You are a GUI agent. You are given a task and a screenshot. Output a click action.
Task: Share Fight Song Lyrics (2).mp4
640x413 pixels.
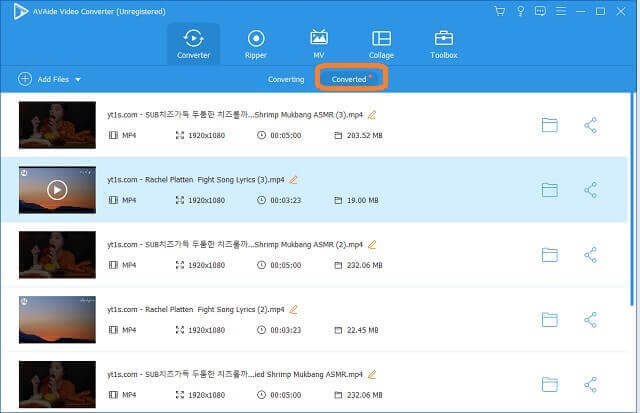(x=591, y=320)
